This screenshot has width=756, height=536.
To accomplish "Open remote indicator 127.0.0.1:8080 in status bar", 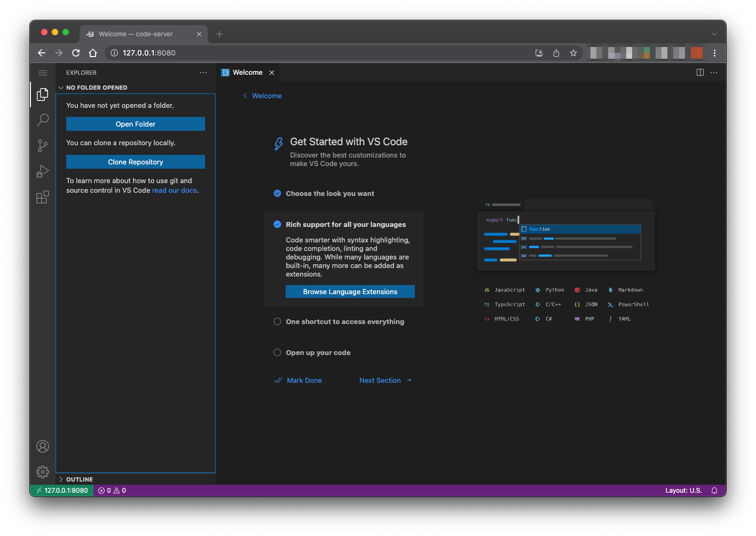I will click(x=62, y=491).
